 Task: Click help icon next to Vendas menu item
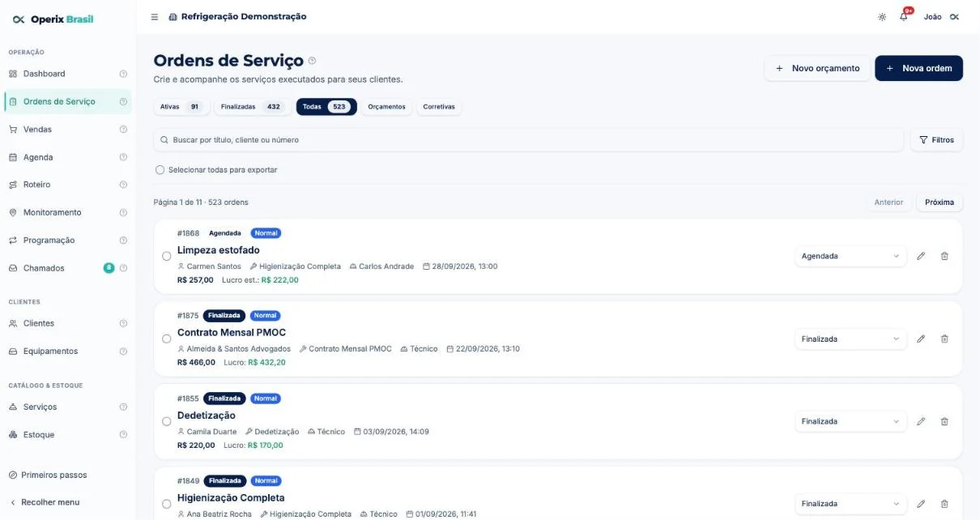point(123,130)
